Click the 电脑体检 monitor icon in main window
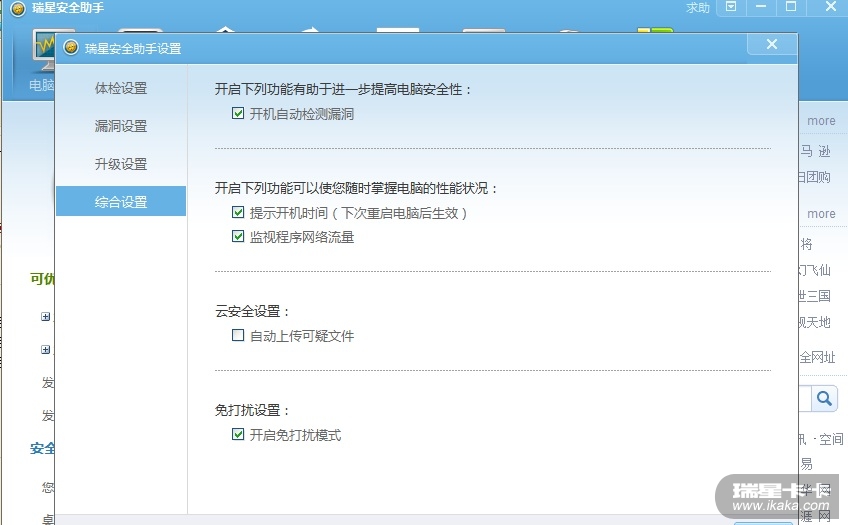 43,50
